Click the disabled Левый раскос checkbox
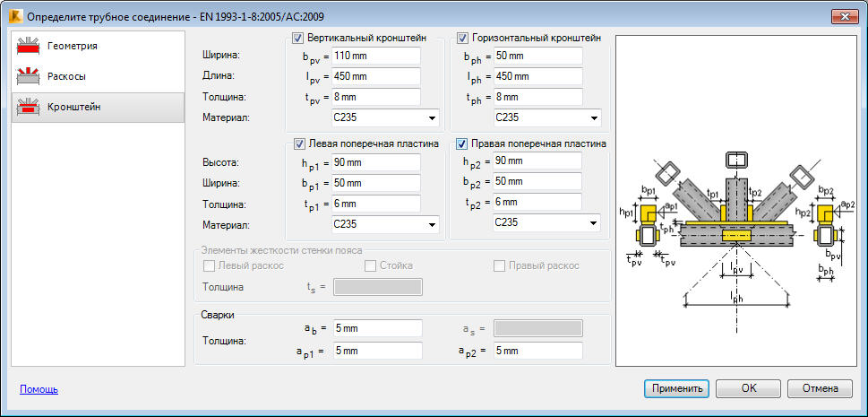Image resolution: width=868 pixels, height=417 pixels. (209, 265)
